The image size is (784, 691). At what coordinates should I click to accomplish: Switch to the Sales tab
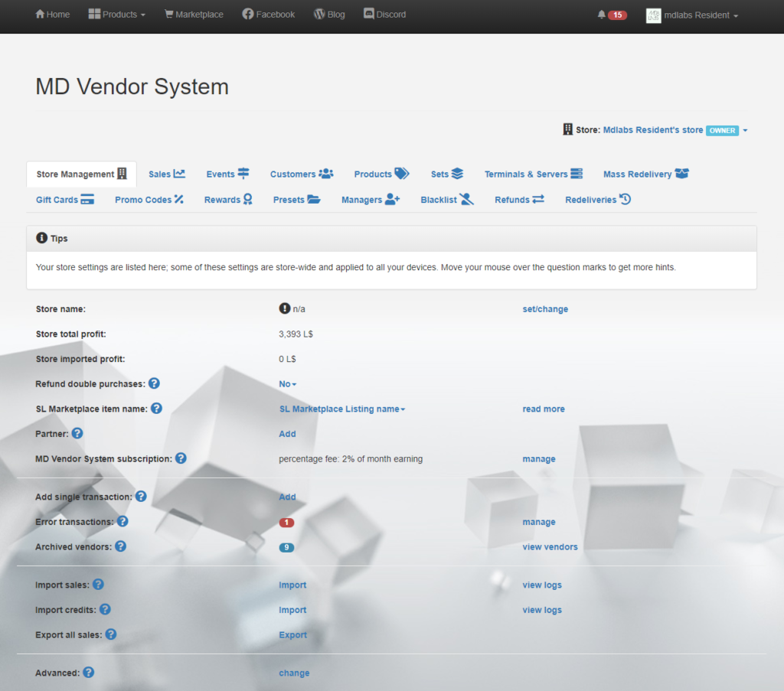[166, 174]
